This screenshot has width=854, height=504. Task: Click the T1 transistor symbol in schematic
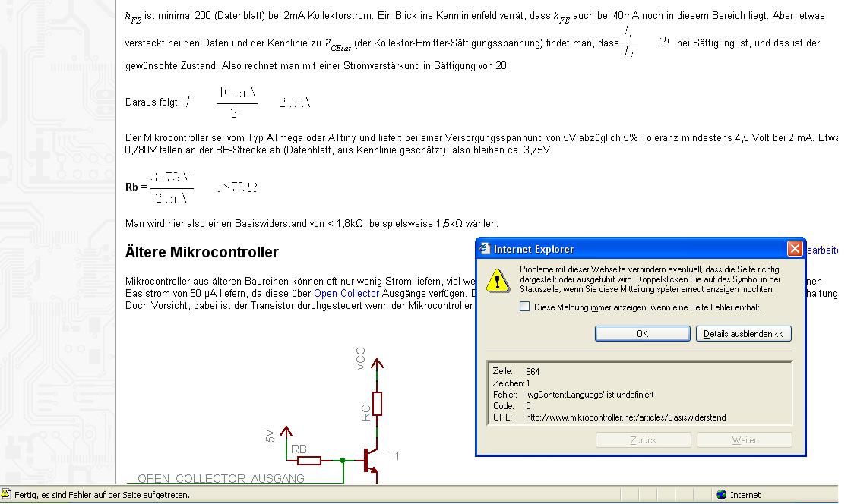pos(372,461)
